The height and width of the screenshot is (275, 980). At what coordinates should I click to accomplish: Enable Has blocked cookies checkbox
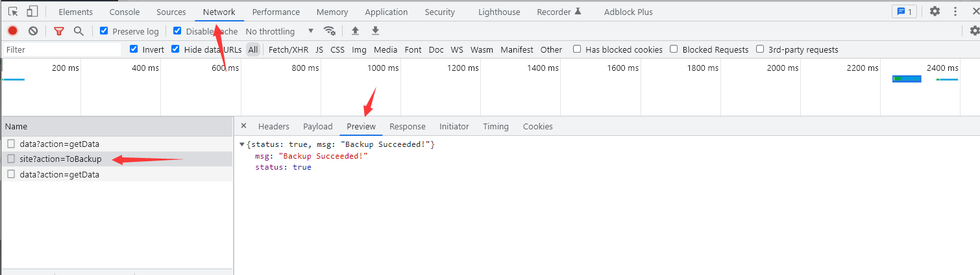pyautogui.click(x=577, y=49)
